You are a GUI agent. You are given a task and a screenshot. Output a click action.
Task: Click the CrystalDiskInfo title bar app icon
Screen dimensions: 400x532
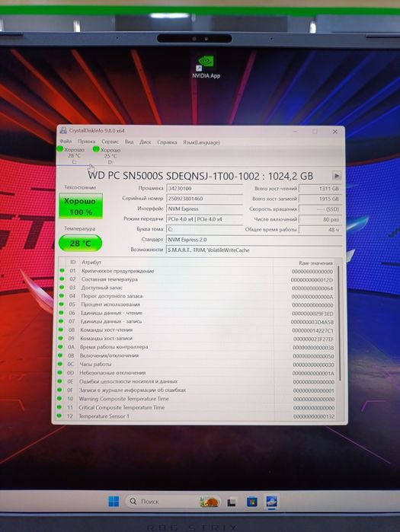click(63, 130)
